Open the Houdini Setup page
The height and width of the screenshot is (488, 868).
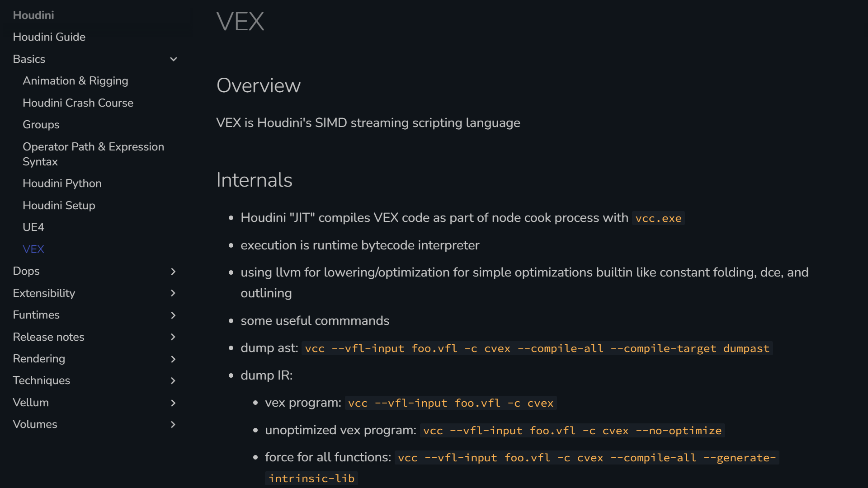(x=59, y=206)
